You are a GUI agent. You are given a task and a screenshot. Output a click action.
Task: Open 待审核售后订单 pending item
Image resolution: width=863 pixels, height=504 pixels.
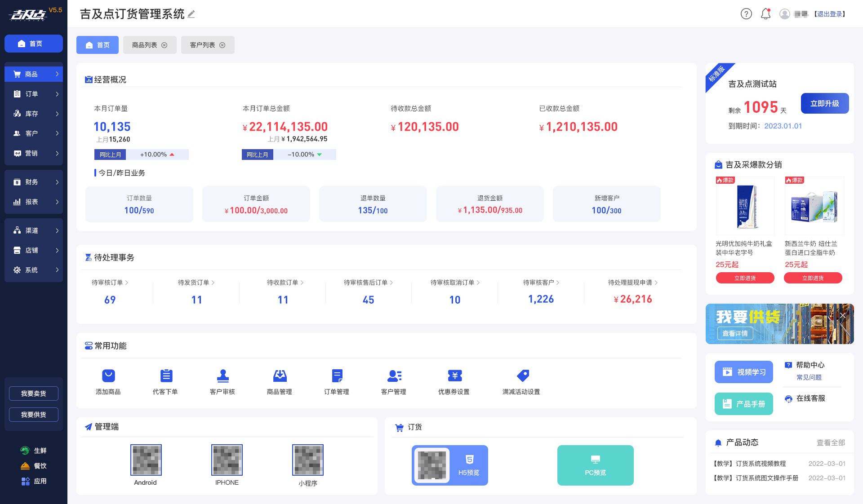[x=369, y=283]
